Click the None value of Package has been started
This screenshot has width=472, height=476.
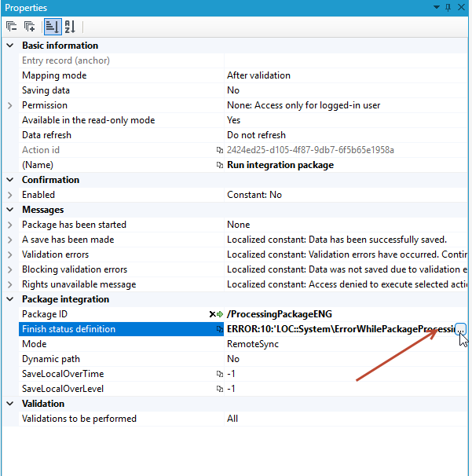pyautogui.click(x=238, y=225)
